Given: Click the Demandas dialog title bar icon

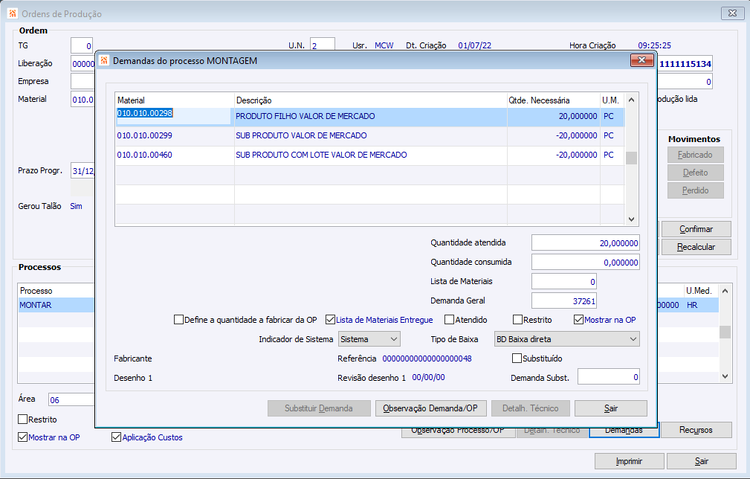Looking at the screenshot, I should (104, 61).
